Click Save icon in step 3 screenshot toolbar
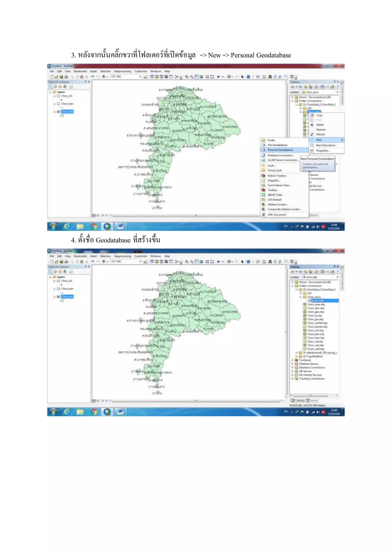The height and width of the screenshot is (555, 392). [x=61, y=77]
